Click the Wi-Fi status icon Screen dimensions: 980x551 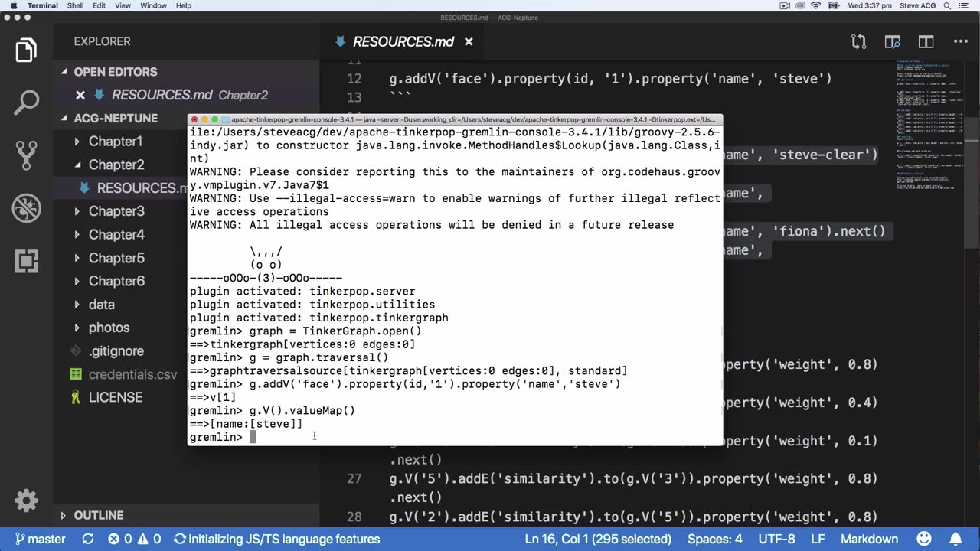816,5
